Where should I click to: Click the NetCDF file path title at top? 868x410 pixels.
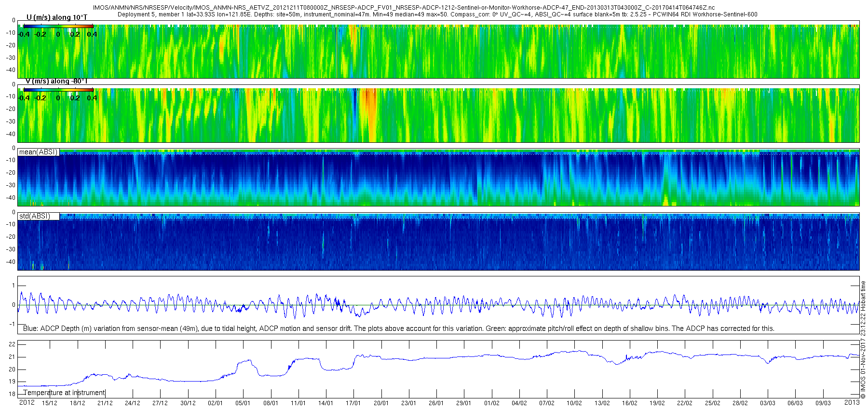[404, 8]
